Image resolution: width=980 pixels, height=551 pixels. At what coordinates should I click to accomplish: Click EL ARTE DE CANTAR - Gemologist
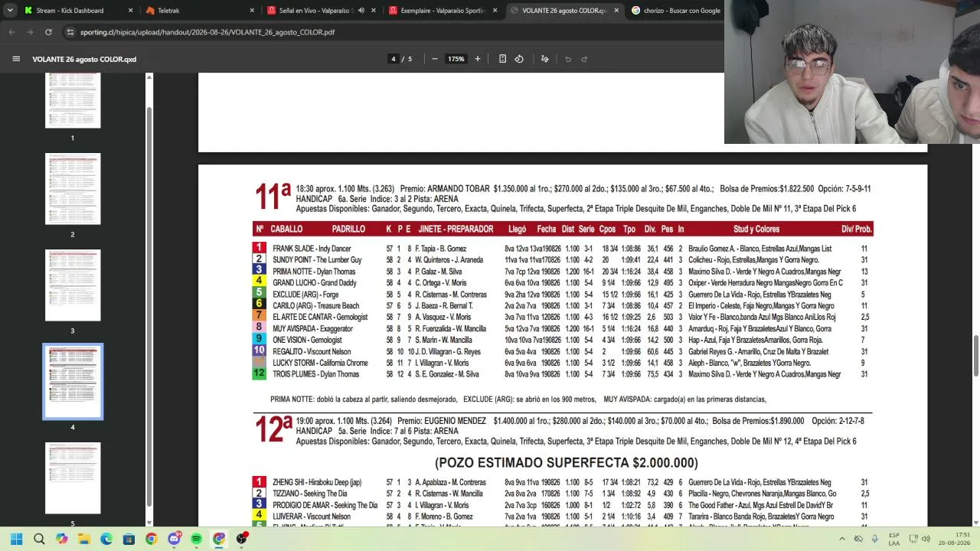coord(320,318)
